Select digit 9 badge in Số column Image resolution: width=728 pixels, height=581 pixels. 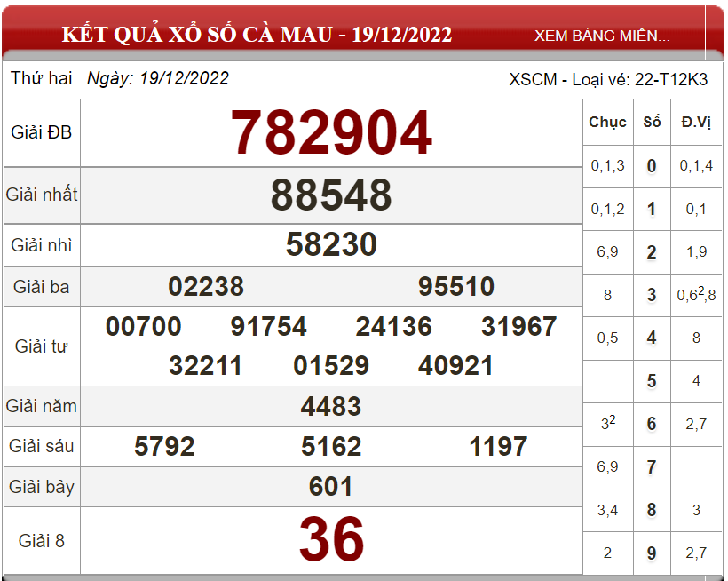click(x=652, y=553)
